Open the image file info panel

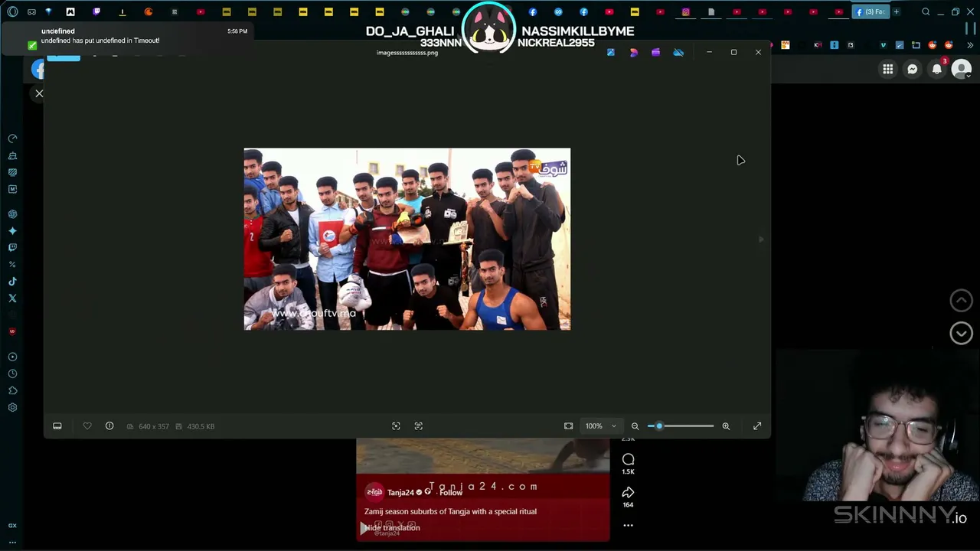click(x=109, y=426)
